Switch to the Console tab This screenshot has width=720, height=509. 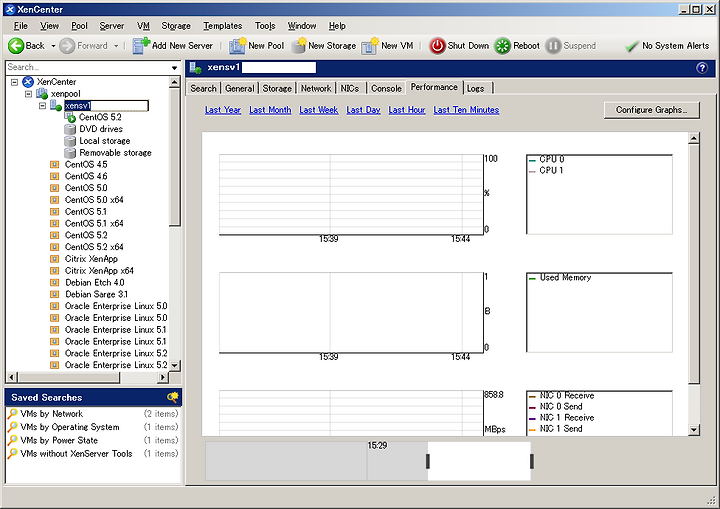[x=386, y=88]
